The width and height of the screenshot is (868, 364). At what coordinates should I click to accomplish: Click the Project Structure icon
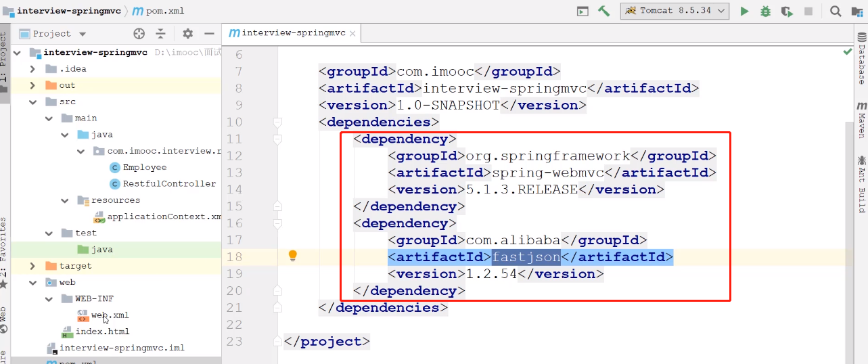856,12
